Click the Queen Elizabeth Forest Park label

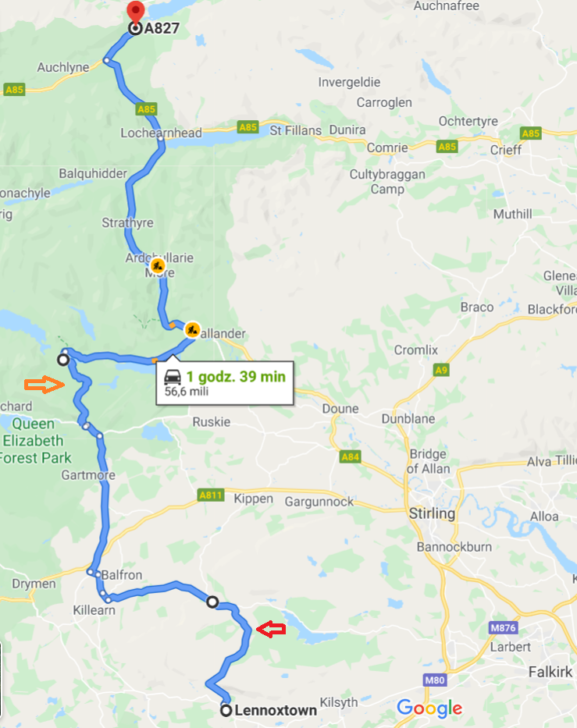[35, 441]
